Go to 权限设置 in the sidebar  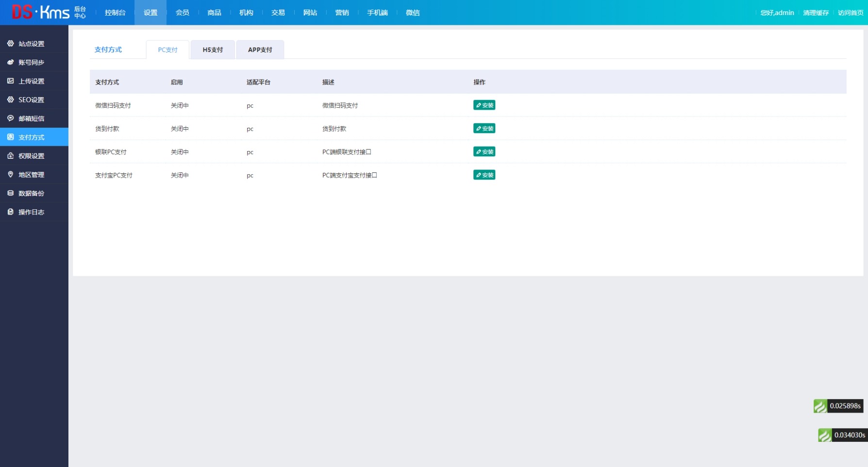(34, 156)
